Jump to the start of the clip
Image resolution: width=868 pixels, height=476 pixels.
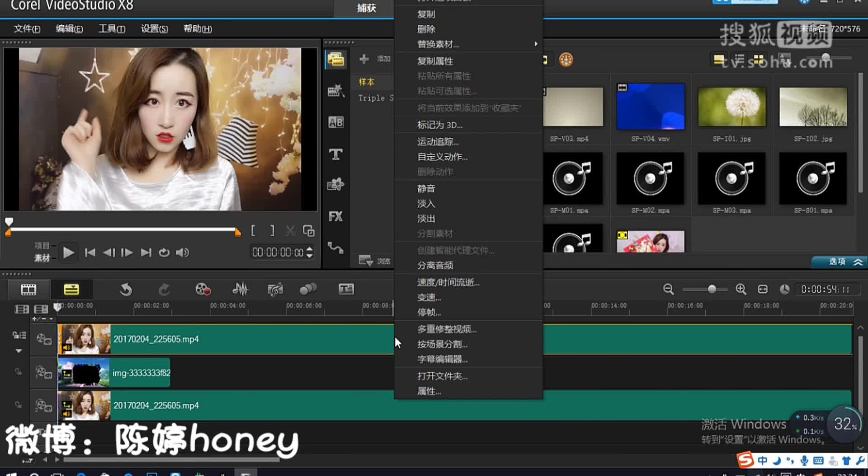(90, 252)
